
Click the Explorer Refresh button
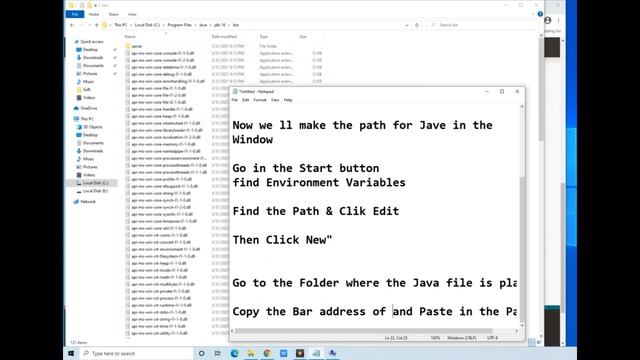(x=417, y=25)
